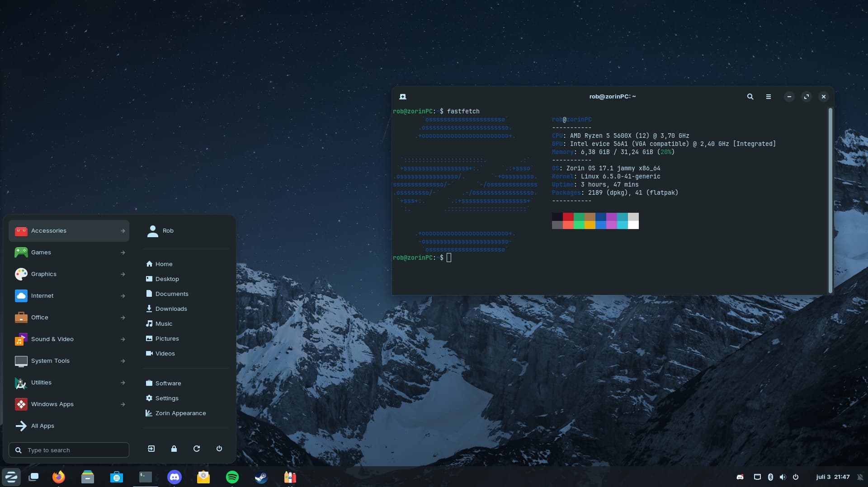Open the terminal search icon
The width and height of the screenshot is (868, 487).
pos(750,97)
